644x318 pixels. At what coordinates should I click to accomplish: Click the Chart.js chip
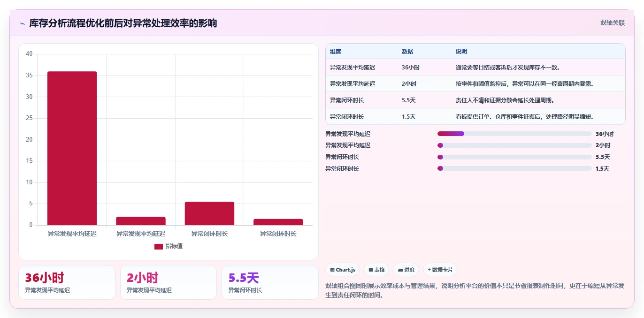tap(343, 270)
